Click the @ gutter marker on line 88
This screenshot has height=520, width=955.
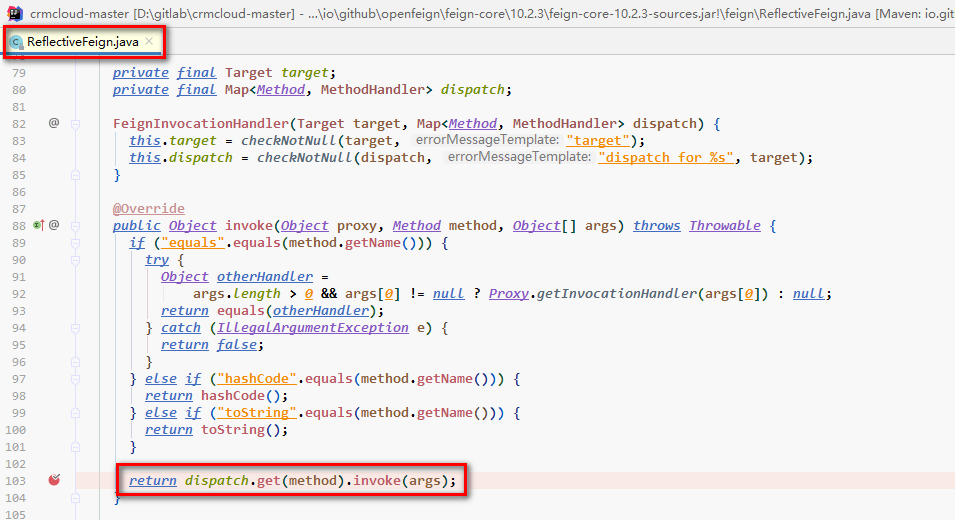pyautogui.click(x=54, y=225)
